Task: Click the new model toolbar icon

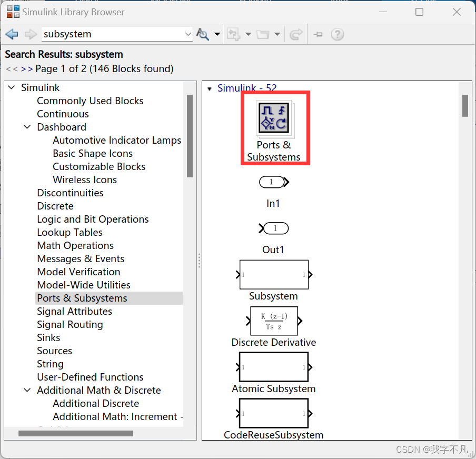Action: [x=234, y=34]
